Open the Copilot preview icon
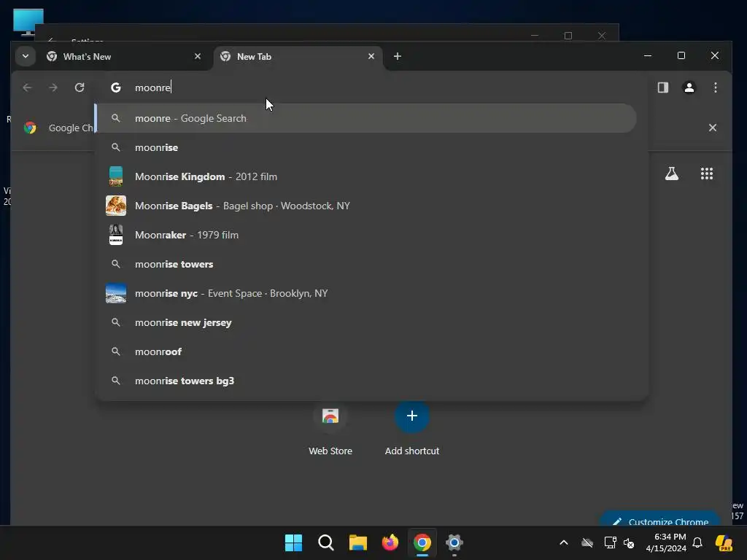The width and height of the screenshot is (747, 560). coord(724,542)
